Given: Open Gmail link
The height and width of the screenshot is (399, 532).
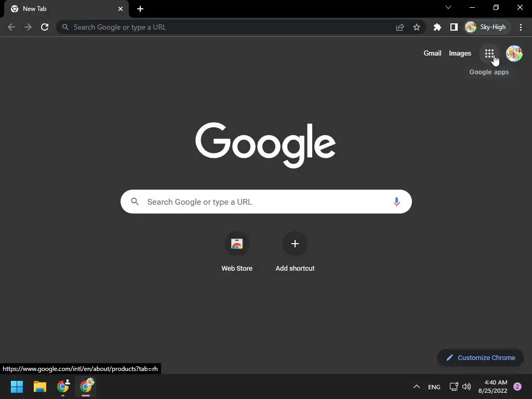Looking at the screenshot, I should (x=432, y=54).
